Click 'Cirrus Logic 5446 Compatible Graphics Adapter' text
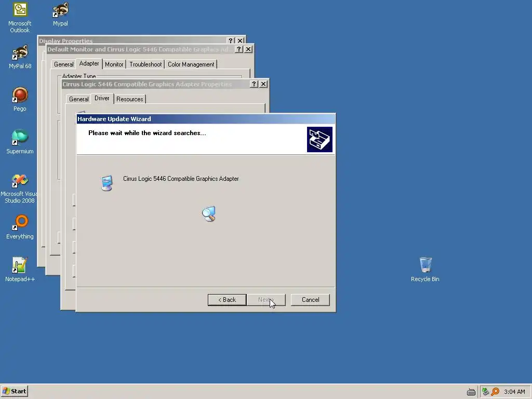The width and height of the screenshot is (532, 399). click(181, 179)
